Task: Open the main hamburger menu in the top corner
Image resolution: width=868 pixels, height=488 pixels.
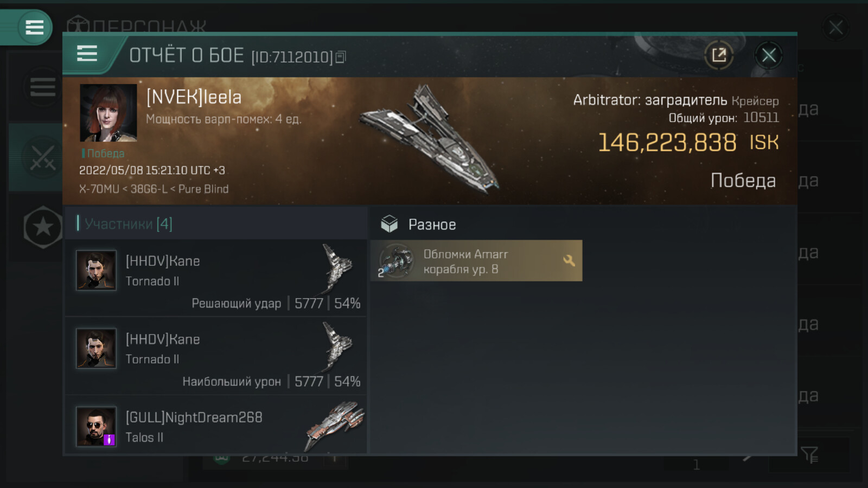Action: (34, 27)
